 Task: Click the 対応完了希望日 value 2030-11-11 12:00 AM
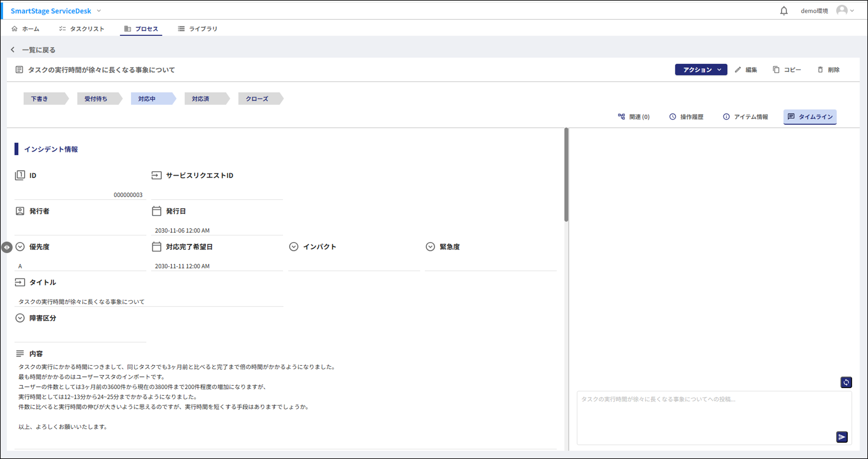point(182,266)
